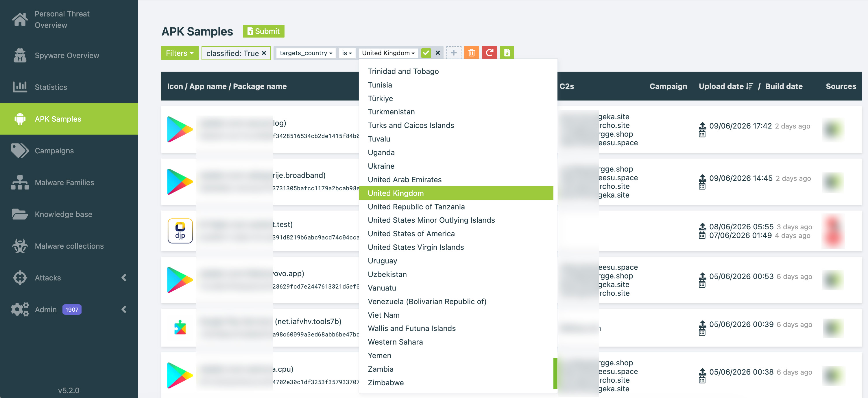Select Uzbekistan from the list
Image resolution: width=868 pixels, height=398 pixels.
(x=456, y=274)
